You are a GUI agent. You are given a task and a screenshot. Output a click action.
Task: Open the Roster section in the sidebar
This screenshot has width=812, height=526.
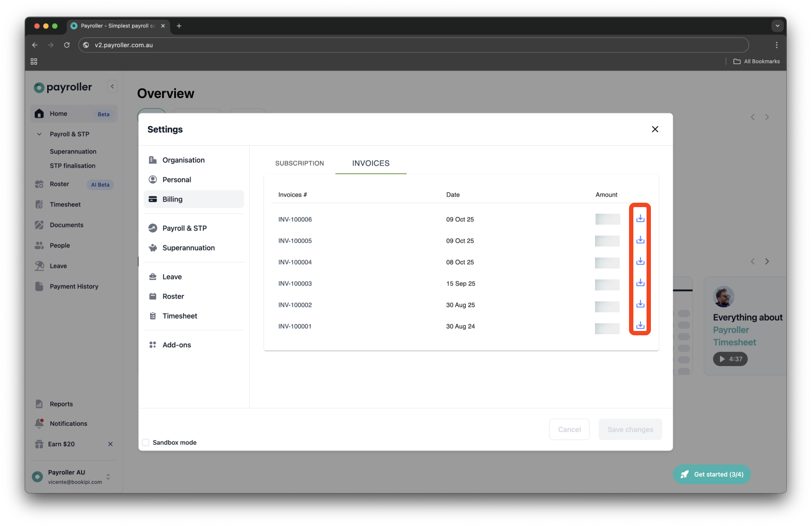click(58, 184)
